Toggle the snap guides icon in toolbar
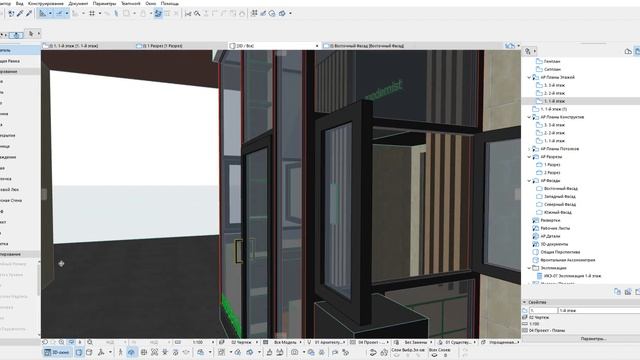The height and width of the screenshot is (360, 640). [60, 13]
